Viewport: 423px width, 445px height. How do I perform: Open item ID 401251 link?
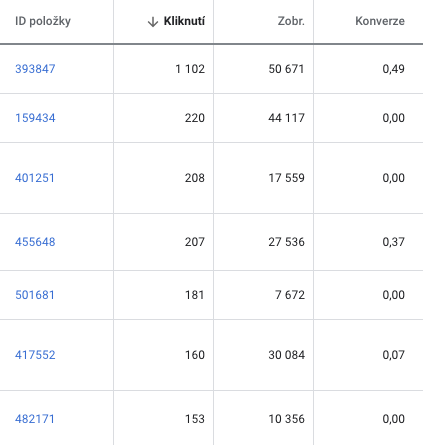[x=35, y=178]
